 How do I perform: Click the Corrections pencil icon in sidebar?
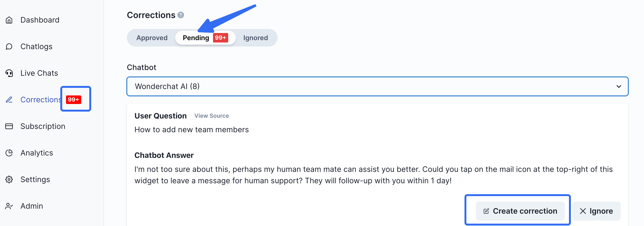[9, 100]
